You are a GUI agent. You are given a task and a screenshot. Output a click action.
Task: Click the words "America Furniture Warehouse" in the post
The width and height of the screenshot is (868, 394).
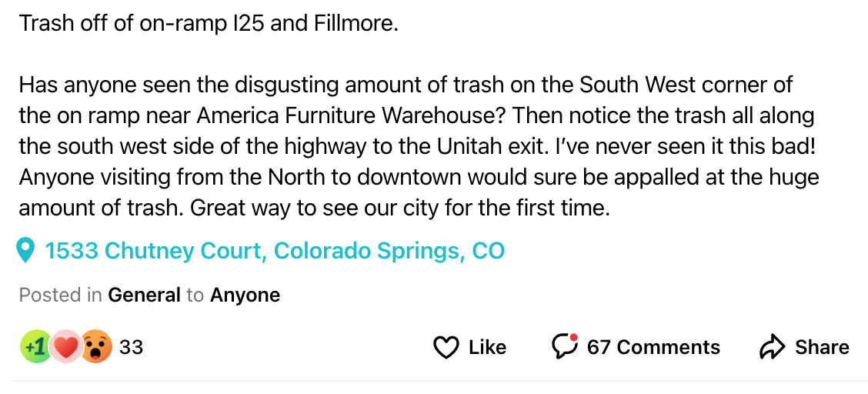pos(352,115)
